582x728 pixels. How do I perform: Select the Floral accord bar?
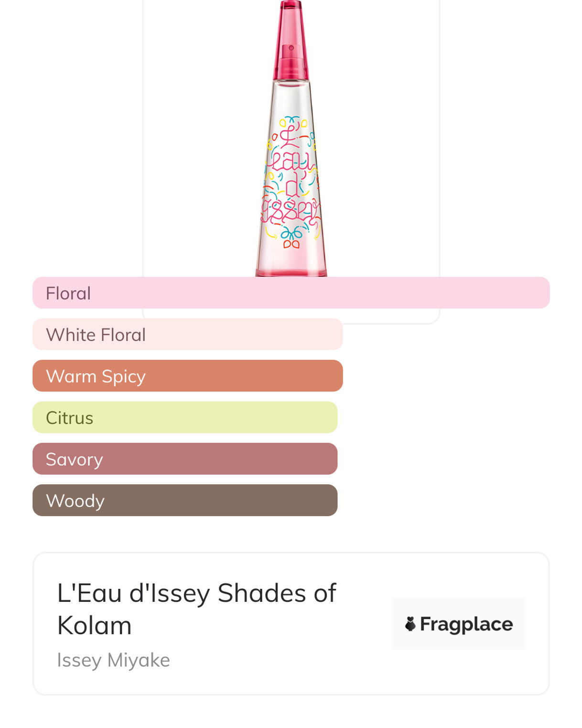coord(291,293)
